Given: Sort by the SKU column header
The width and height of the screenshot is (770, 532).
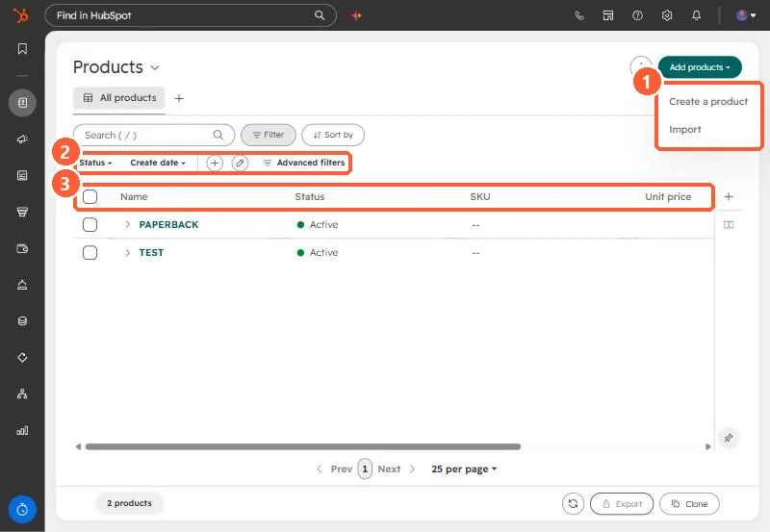Looking at the screenshot, I should point(480,197).
